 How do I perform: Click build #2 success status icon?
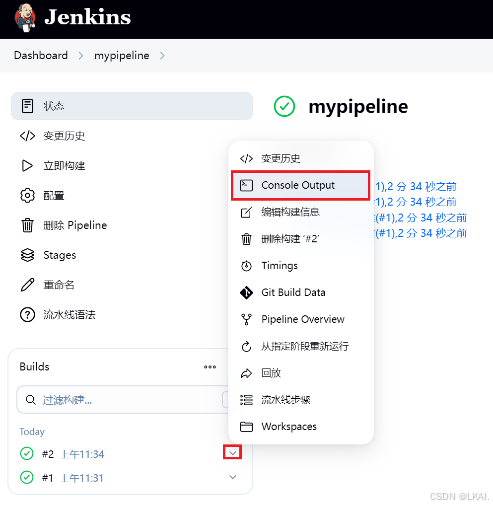(x=27, y=454)
